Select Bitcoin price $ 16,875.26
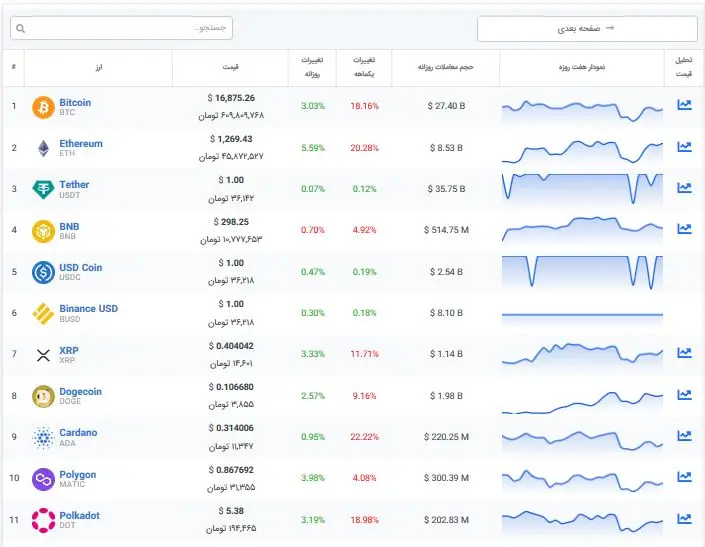This screenshot has width=705, height=547. [231, 98]
